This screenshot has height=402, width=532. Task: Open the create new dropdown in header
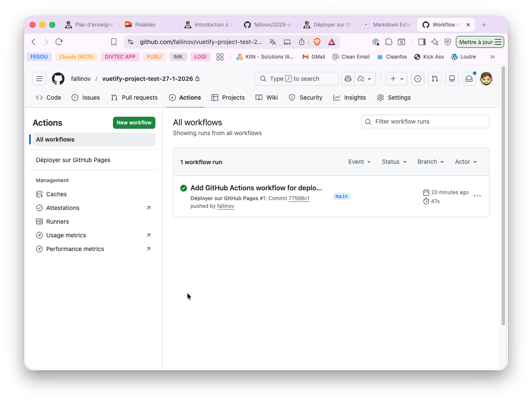pyautogui.click(x=396, y=79)
